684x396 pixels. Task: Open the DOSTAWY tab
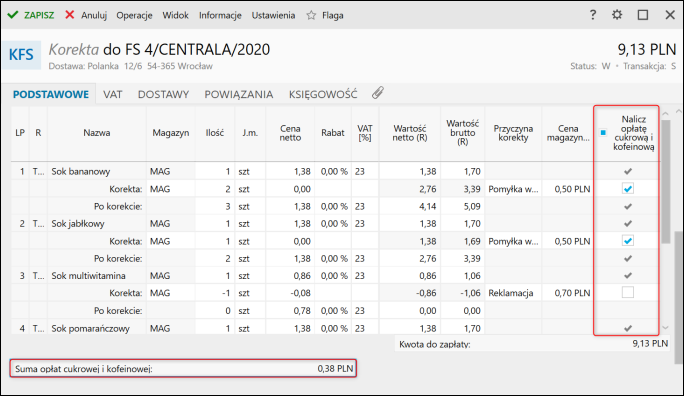tap(163, 94)
